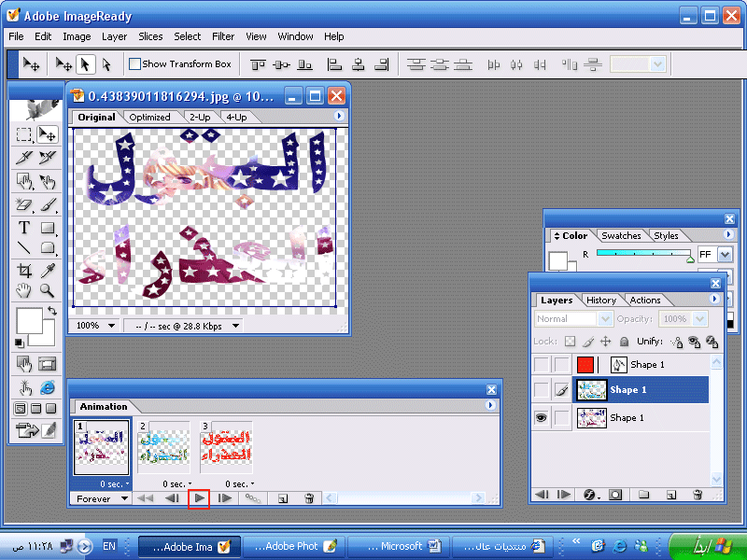Hide the bottom Shape 1 layer's eye
Screen dimensions: 747x560
pos(541,418)
